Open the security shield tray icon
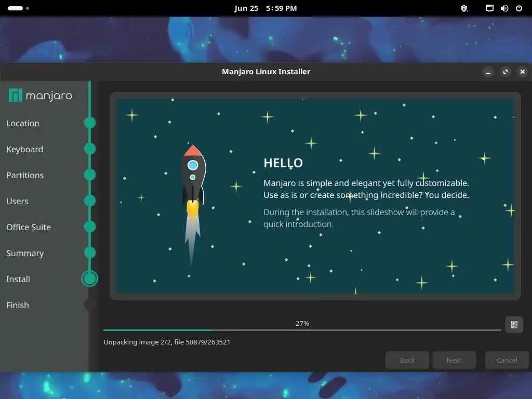This screenshot has width=532, height=399. pyautogui.click(x=464, y=8)
